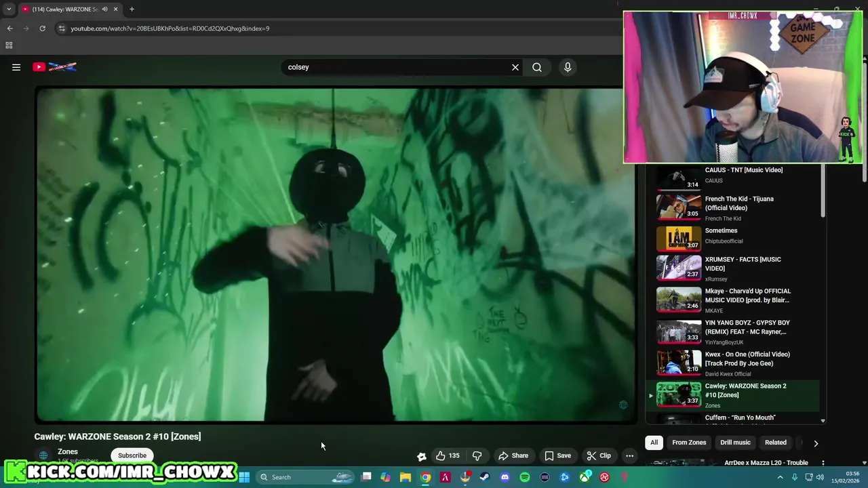Show hidden system tray icons
This screenshot has height=488, width=868.
click(780, 477)
